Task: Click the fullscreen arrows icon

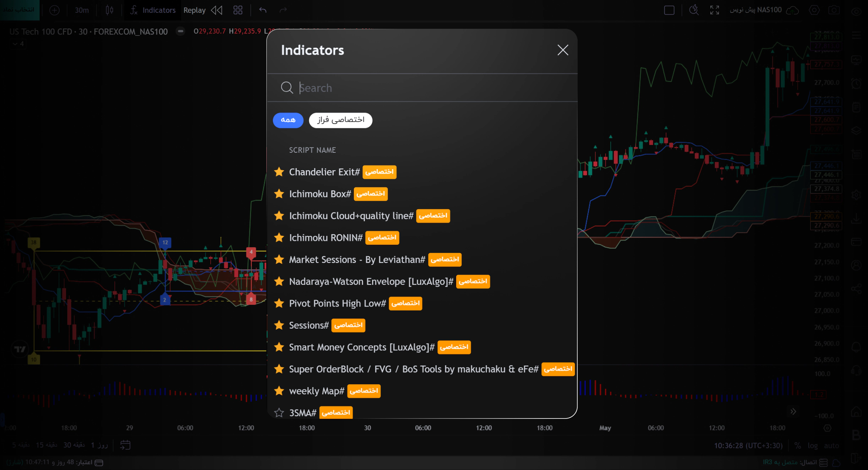Action: [715, 10]
